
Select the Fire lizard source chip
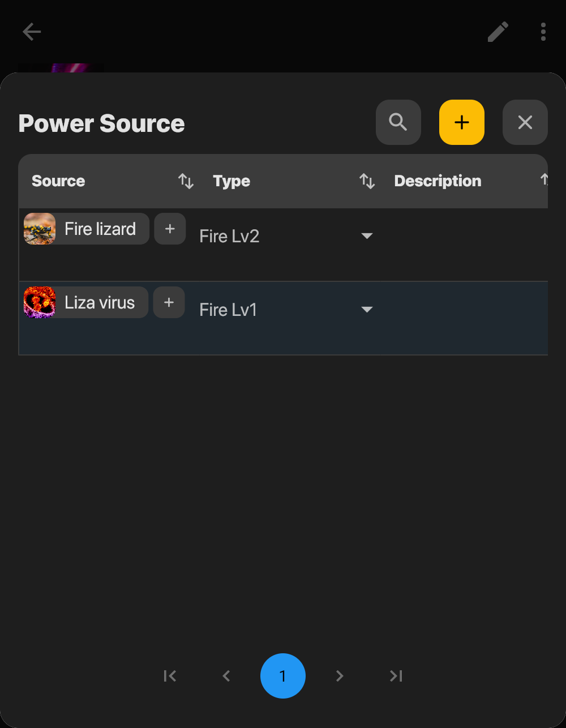pos(100,229)
